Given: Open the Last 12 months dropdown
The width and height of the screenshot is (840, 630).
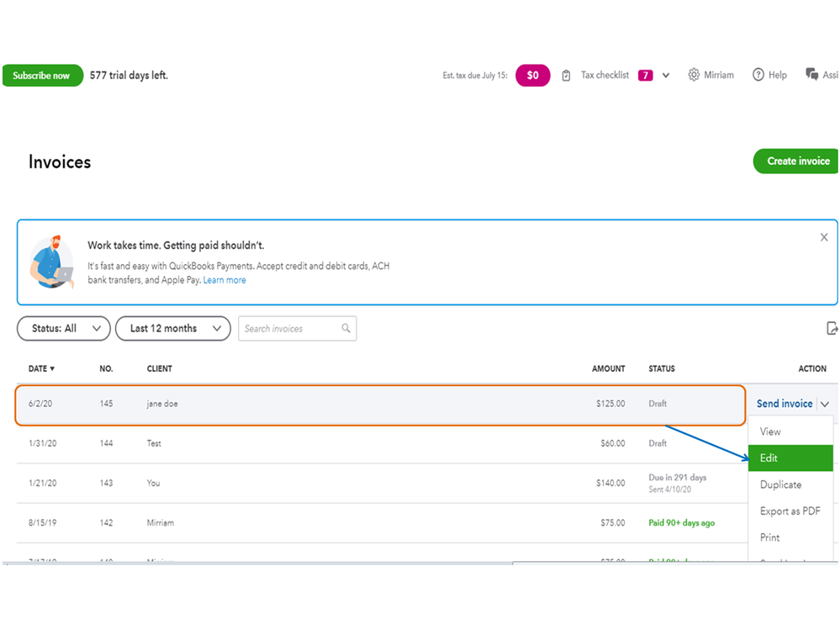Looking at the screenshot, I should pyautogui.click(x=173, y=329).
